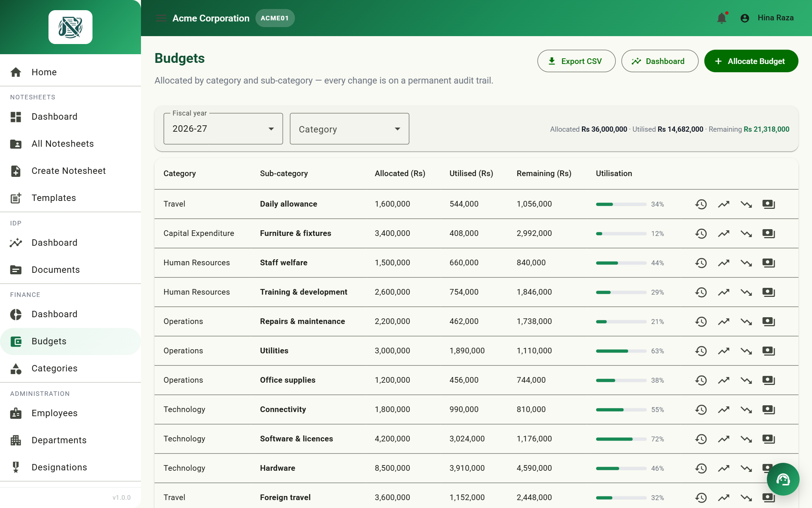Viewport: 812px width, 508px height.
Task: Click the app logo
Action: click(x=70, y=27)
